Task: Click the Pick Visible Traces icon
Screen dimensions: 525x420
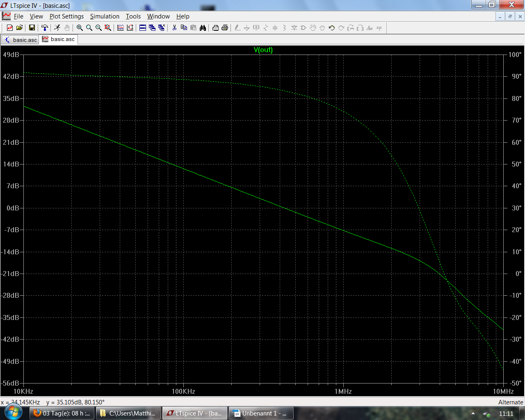Action: [x=121, y=28]
